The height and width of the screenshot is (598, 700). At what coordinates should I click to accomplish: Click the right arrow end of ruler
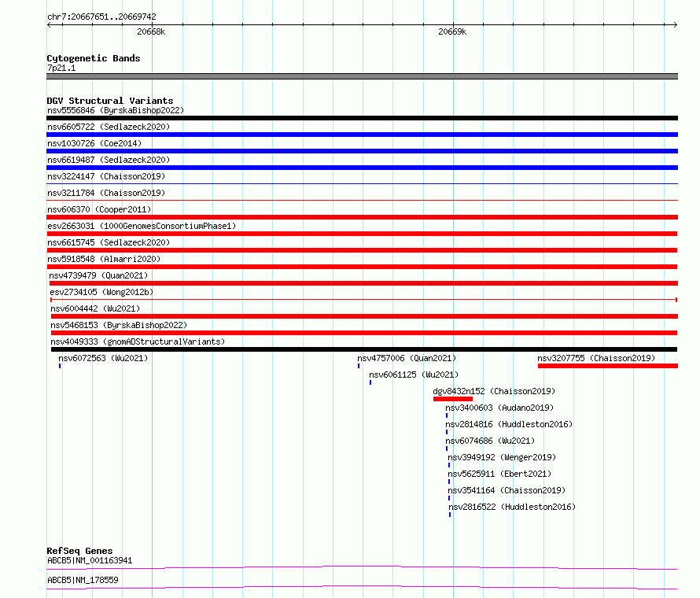point(675,25)
